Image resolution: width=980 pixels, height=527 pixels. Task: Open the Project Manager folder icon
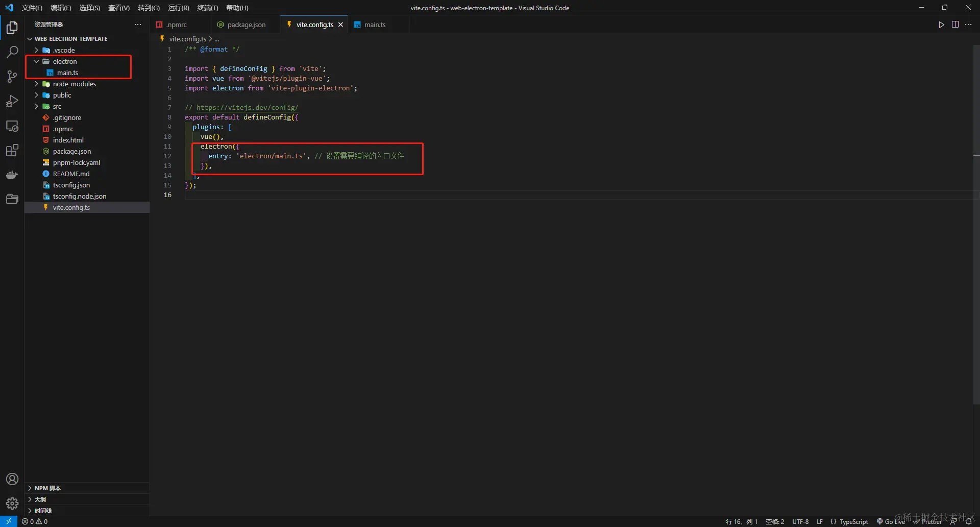(x=12, y=199)
